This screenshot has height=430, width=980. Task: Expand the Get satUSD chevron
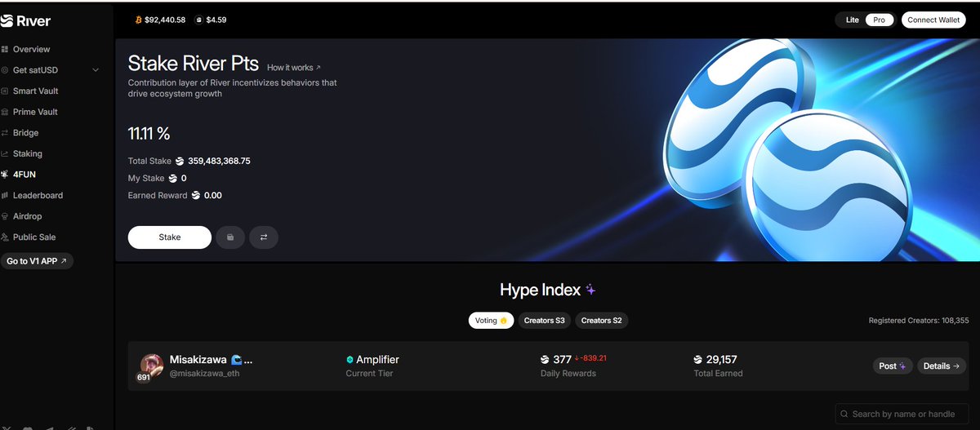[x=96, y=70]
